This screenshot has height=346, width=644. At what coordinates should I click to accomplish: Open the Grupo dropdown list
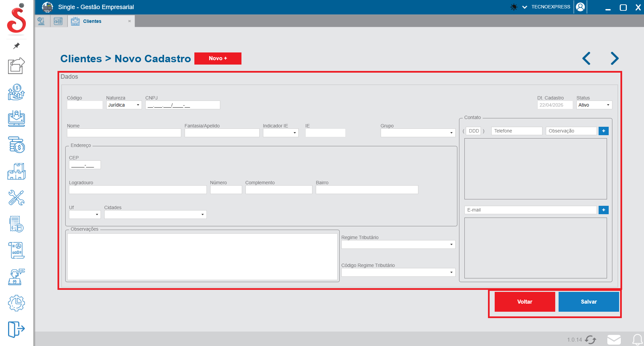tap(418, 133)
